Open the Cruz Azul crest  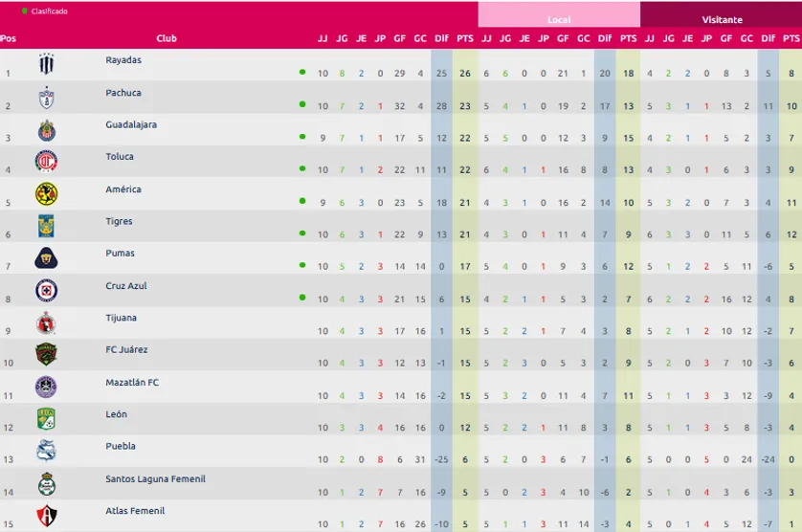coord(46,291)
